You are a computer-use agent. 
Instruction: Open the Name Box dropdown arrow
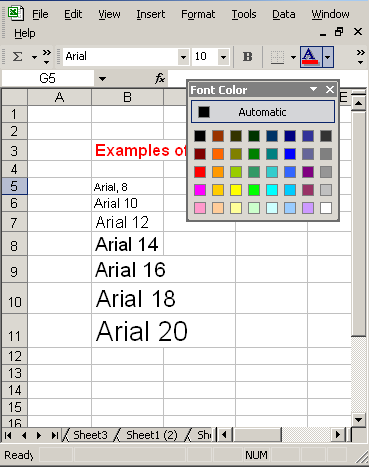[x=102, y=79]
